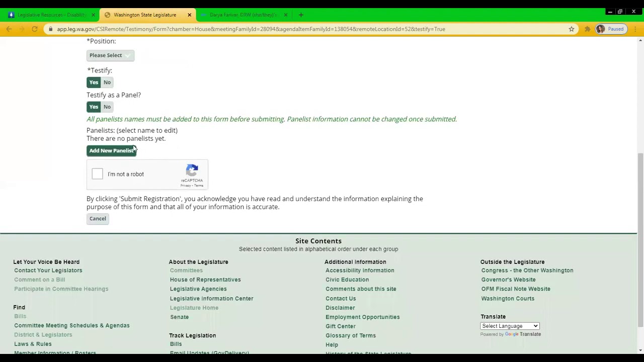Reload the page with the refresh icon

[x=35, y=29]
